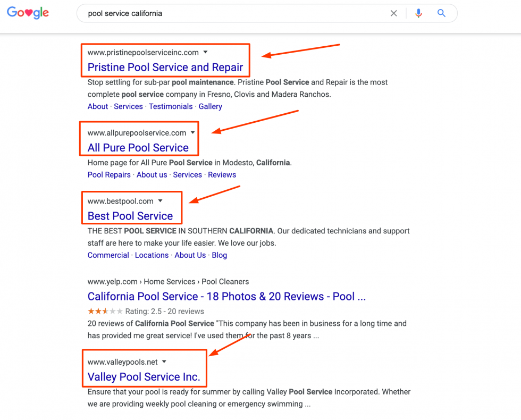Open the Pool Repairs sitelink

(108, 174)
